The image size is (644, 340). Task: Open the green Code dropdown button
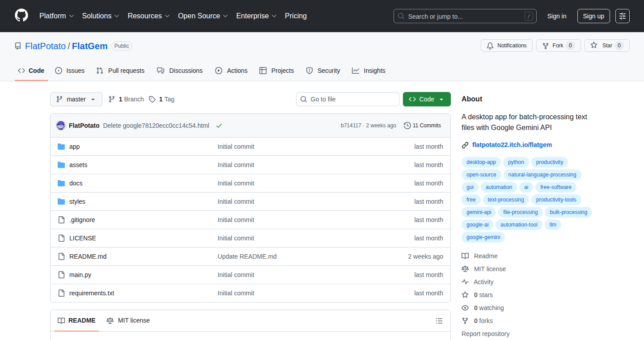coord(427,99)
